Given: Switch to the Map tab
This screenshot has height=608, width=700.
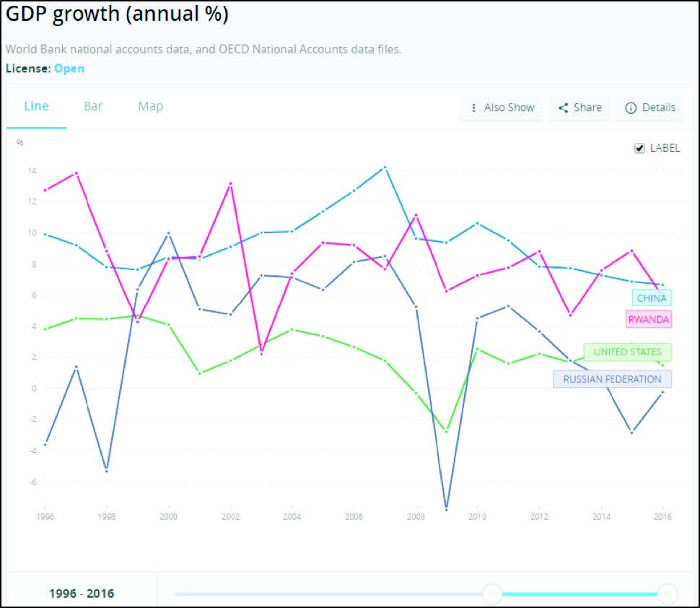Looking at the screenshot, I should tap(151, 106).
